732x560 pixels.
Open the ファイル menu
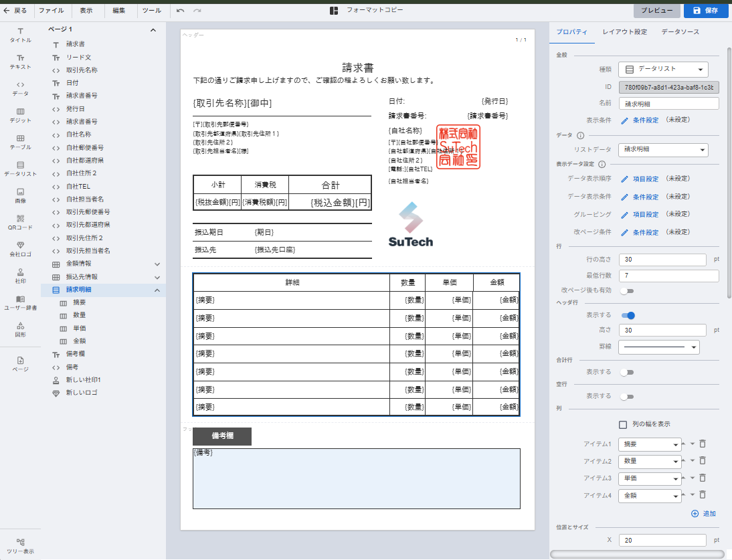52,11
